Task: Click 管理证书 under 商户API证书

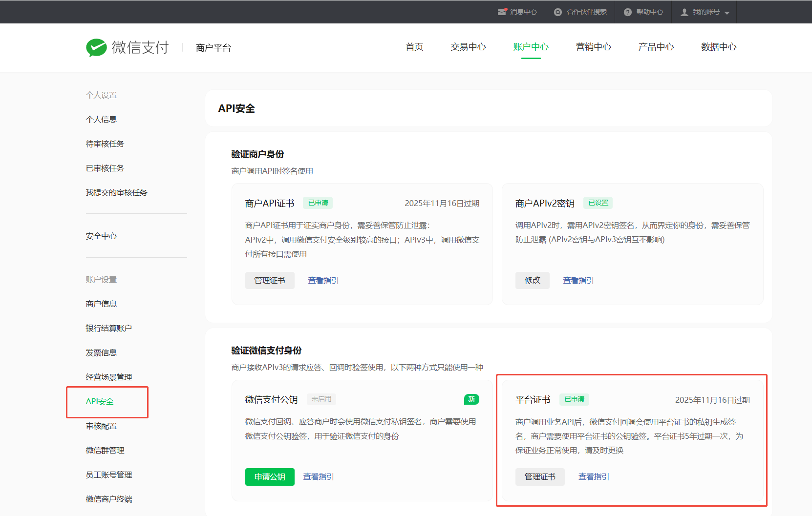Action: tap(270, 280)
